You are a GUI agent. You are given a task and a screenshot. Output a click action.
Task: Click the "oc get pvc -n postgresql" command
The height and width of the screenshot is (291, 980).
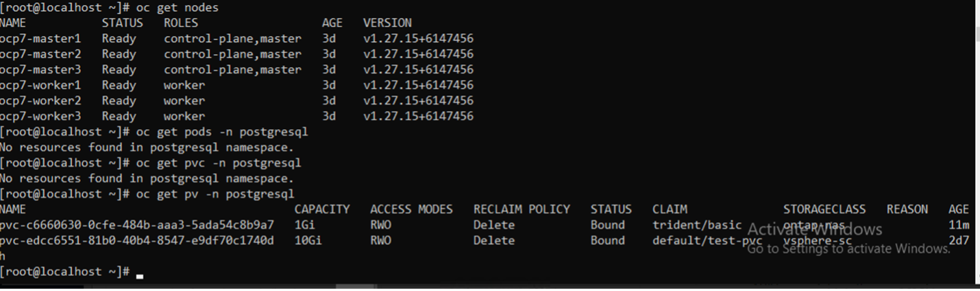point(219,163)
